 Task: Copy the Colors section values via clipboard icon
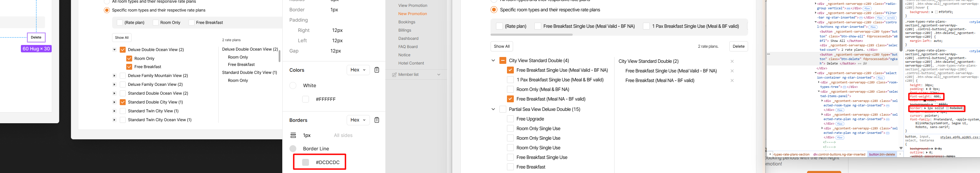(x=377, y=70)
